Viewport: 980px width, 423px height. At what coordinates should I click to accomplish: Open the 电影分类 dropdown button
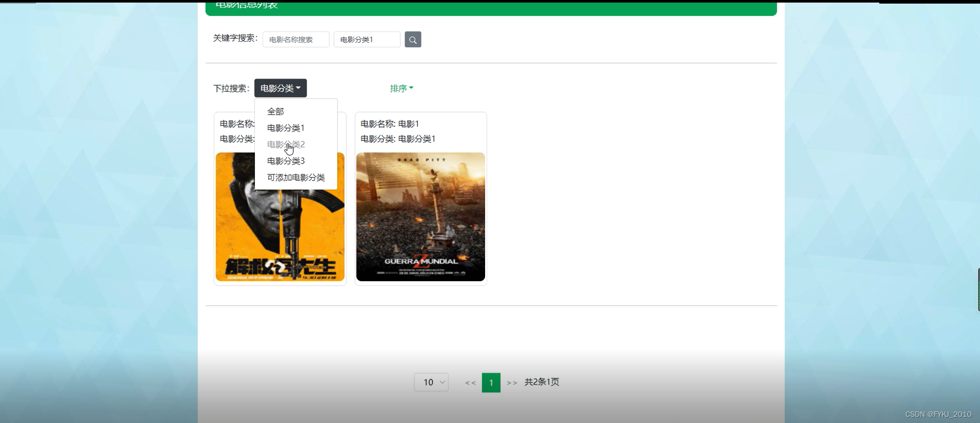(281, 88)
